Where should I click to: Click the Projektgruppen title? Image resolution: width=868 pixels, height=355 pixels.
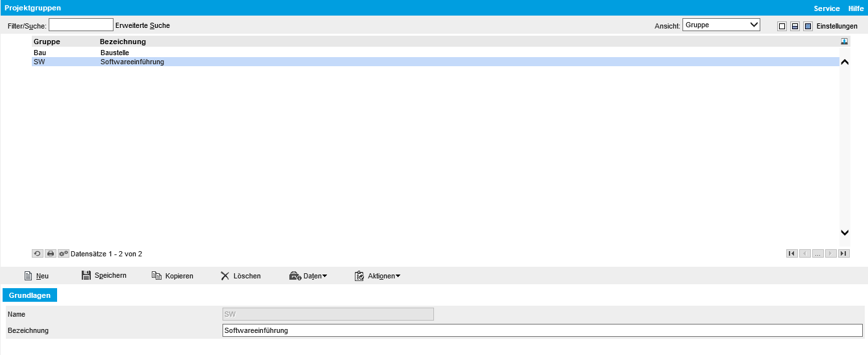pos(34,8)
